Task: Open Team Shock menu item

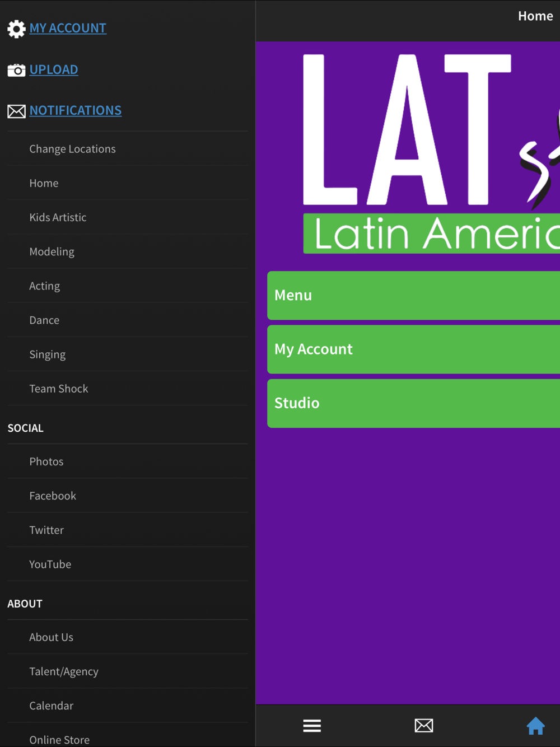Action: coord(128,388)
